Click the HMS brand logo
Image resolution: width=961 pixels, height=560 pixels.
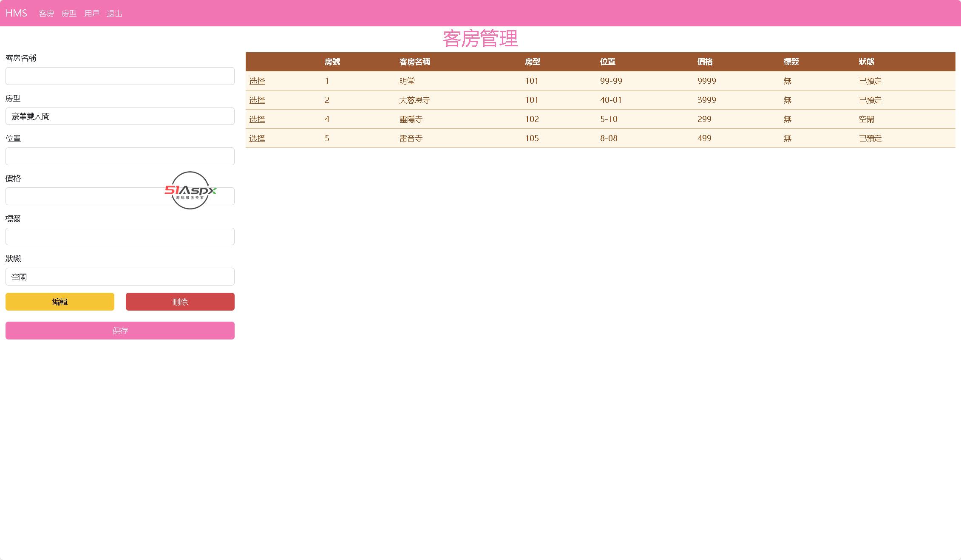16,13
